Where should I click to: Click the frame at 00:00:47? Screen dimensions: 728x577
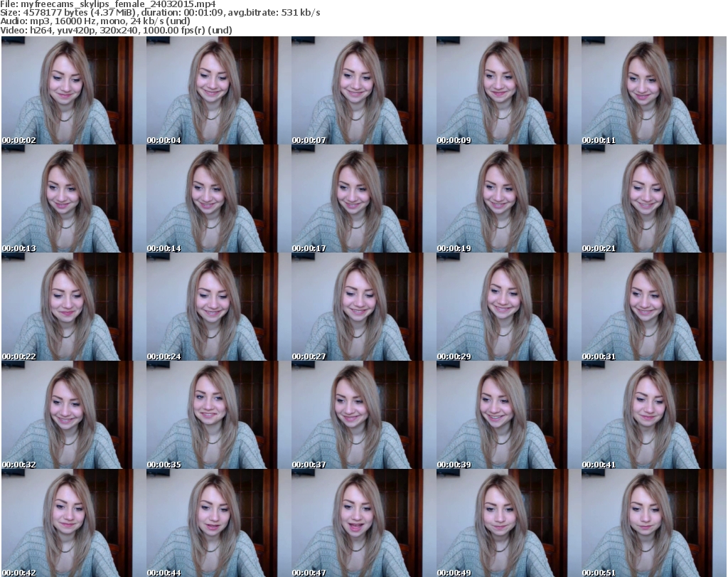coord(363,523)
